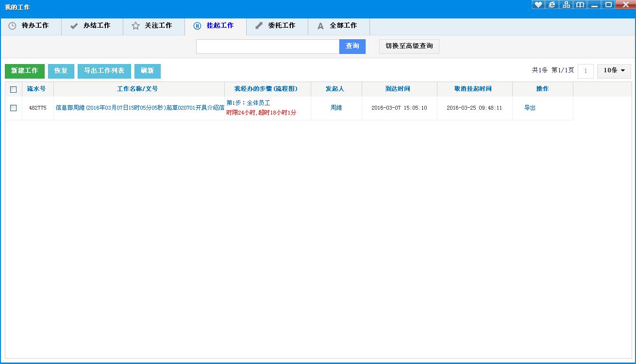
Task: Click the star icon on 关注工作 tab
Action: click(135, 26)
